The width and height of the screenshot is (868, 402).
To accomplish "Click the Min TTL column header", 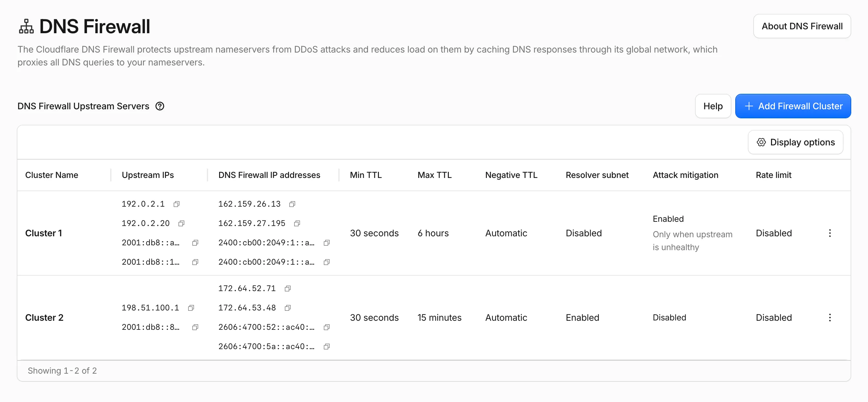I will (366, 175).
